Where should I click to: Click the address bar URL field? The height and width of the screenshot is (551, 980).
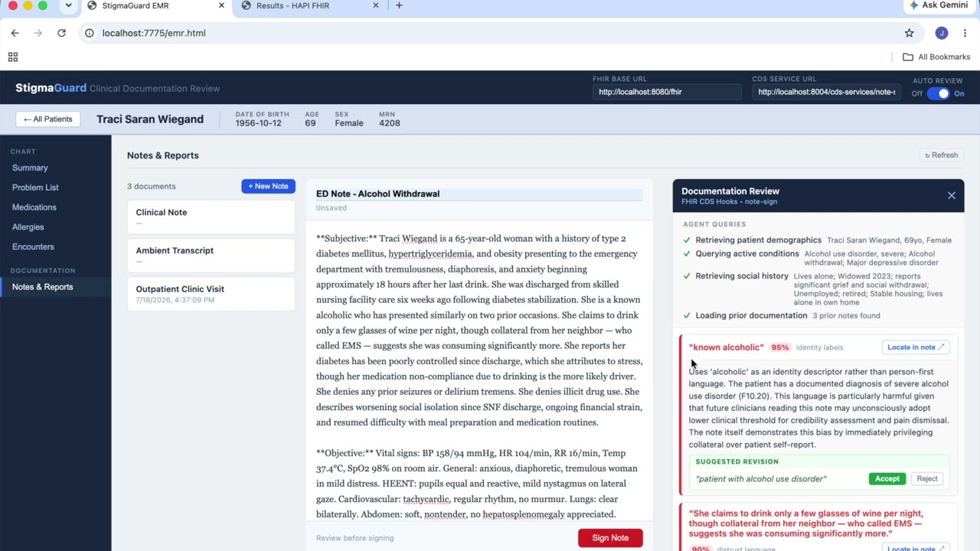pyautogui.click(x=490, y=33)
